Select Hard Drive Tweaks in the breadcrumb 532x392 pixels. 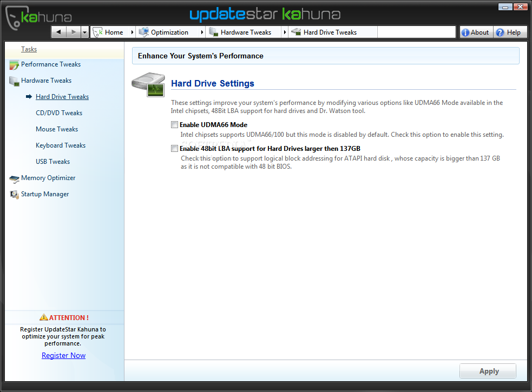pyautogui.click(x=330, y=32)
